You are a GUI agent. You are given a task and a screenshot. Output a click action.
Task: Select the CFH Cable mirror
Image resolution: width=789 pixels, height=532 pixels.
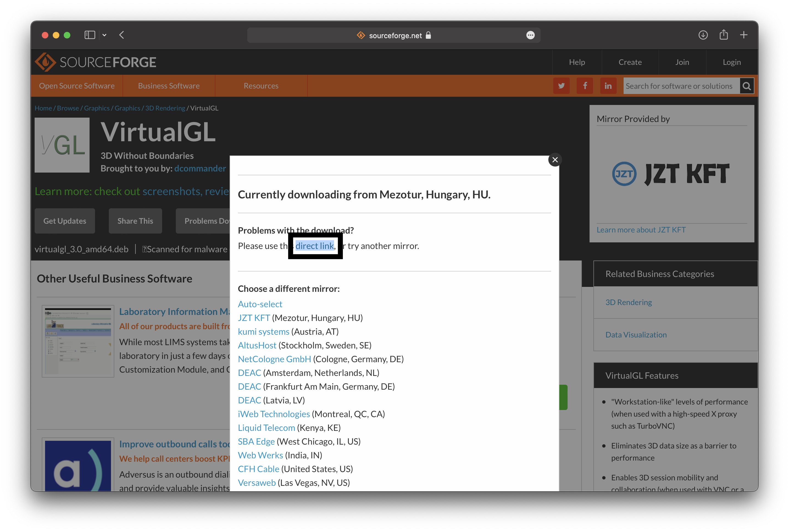[259, 469]
